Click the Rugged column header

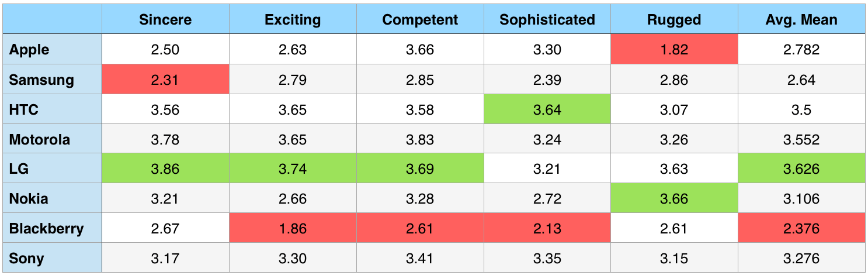point(674,20)
